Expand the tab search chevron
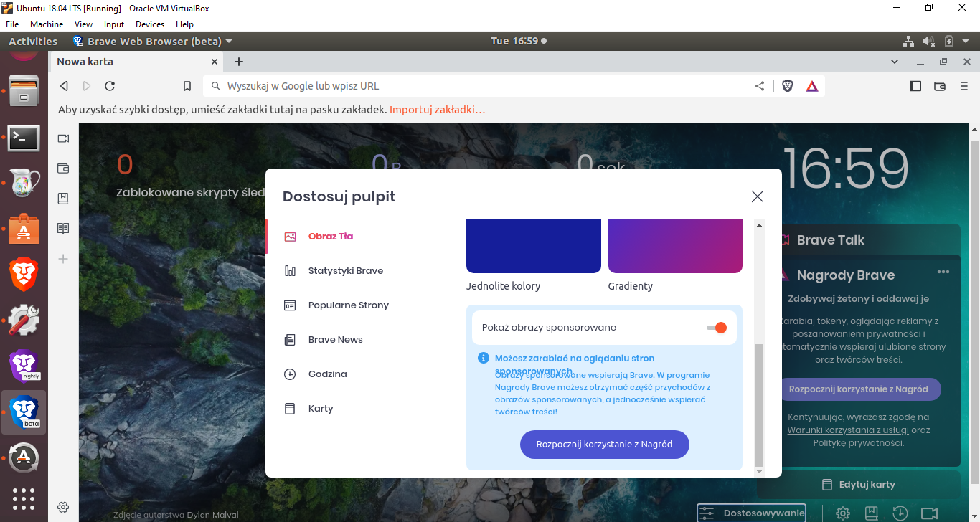This screenshot has height=522, width=980. pyautogui.click(x=894, y=62)
